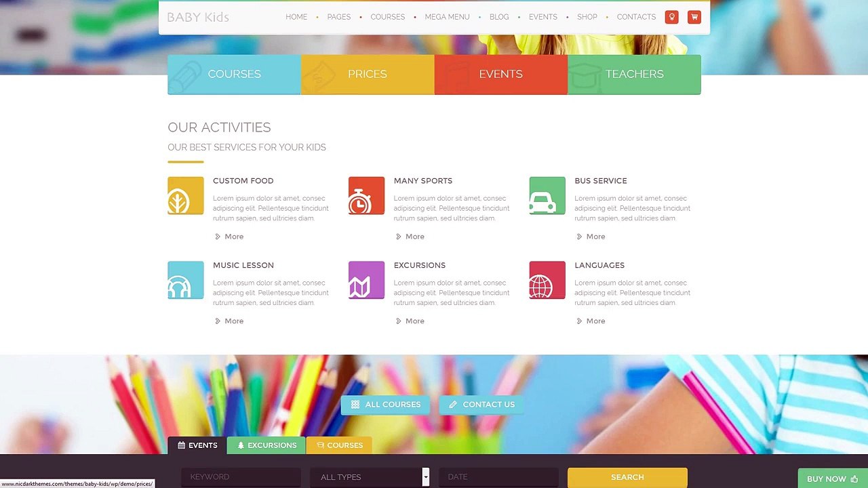Click the calendar icon on Events tab
This screenshot has height=488, width=868.
pos(182,445)
